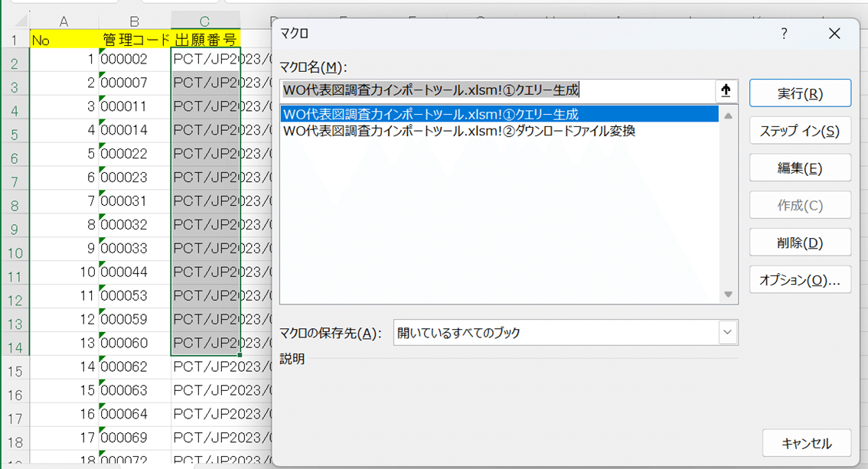Click the ステップ イン(S) button
The width and height of the screenshot is (868, 469).
pyautogui.click(x=800, y=131)
